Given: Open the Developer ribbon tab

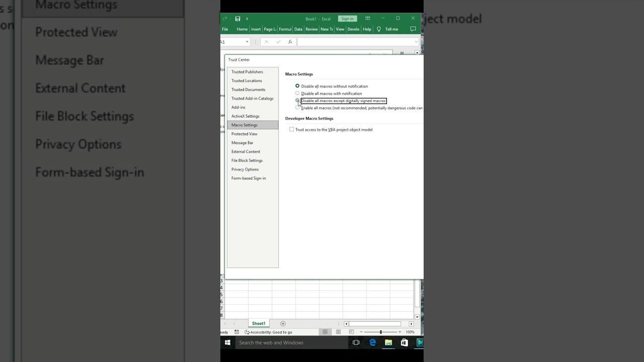Looking at the screenshot, I should point(353,29).
